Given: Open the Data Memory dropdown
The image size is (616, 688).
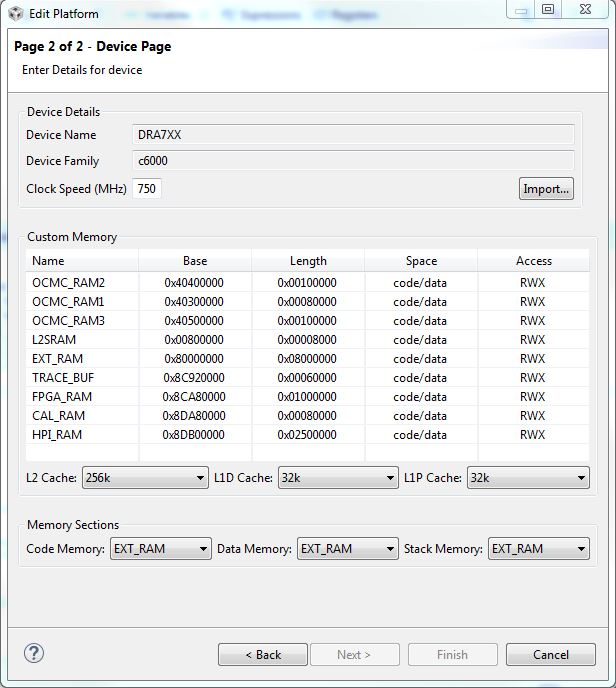Looking at the screenshot, I should pyautogui.click(x=348, y=548).
